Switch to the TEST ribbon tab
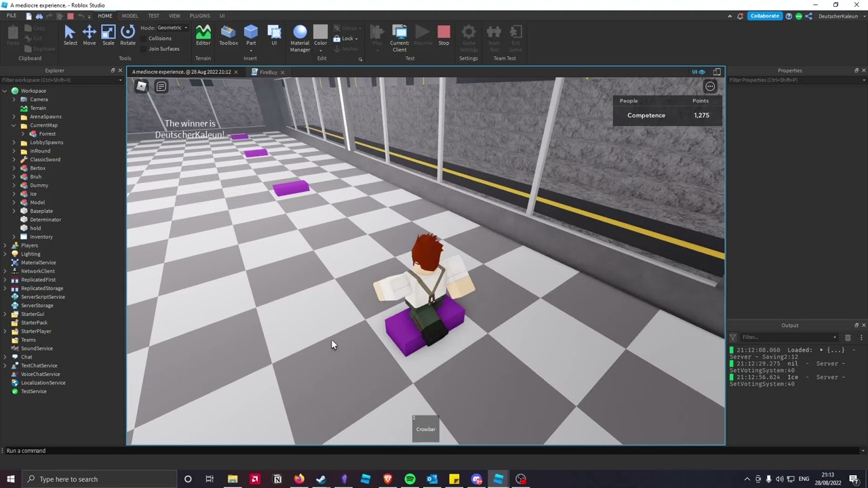 (x=154, y=16)
